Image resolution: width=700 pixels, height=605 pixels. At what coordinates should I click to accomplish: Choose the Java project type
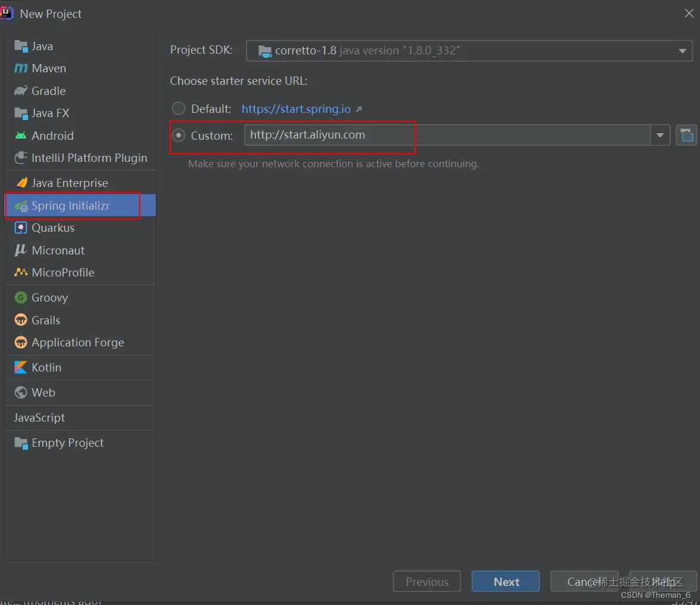click(81, 46)
